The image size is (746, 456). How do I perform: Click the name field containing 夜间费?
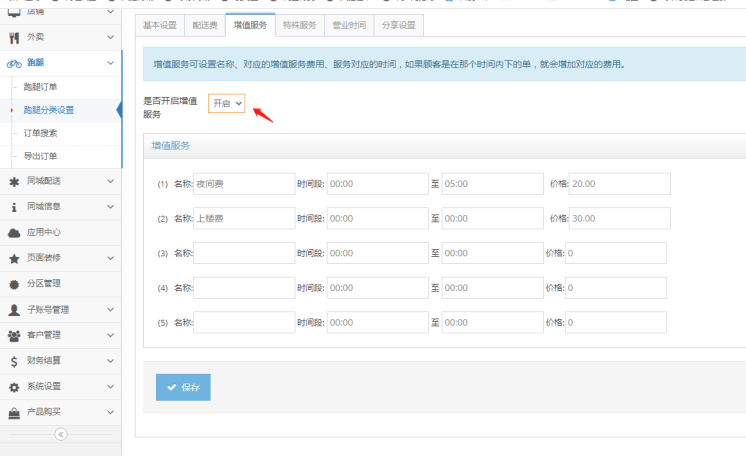click(x=244, y=184)
